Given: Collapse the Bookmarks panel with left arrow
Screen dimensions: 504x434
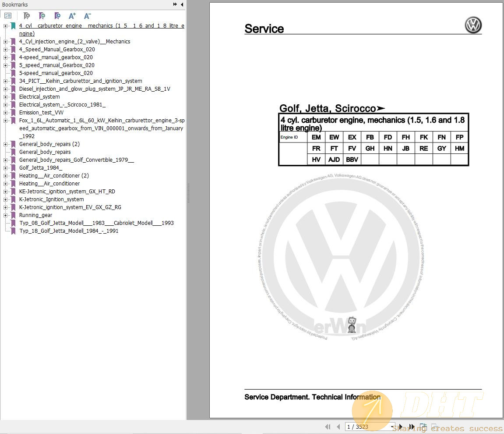Looking at the screenshot, I should point(182,4).
